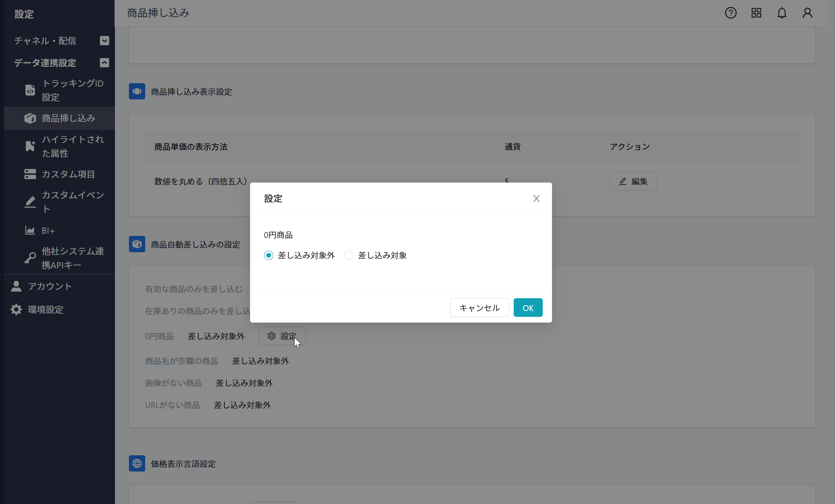Expand the チャネル・配信 section

[x=104, y=41]
